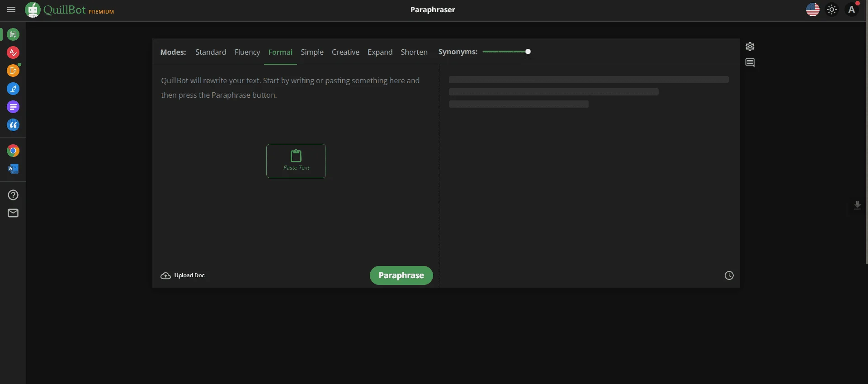The height and width of the screenshot is (384, 868).
Task: Click the download arrow icon
Action: point(857,205)
